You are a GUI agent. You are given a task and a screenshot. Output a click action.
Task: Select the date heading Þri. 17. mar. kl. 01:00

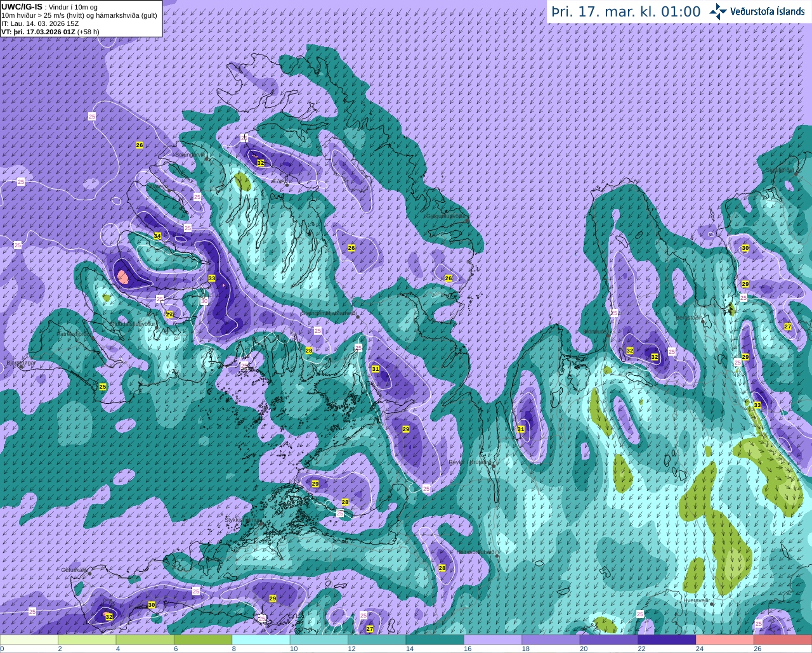pos(626,12)
